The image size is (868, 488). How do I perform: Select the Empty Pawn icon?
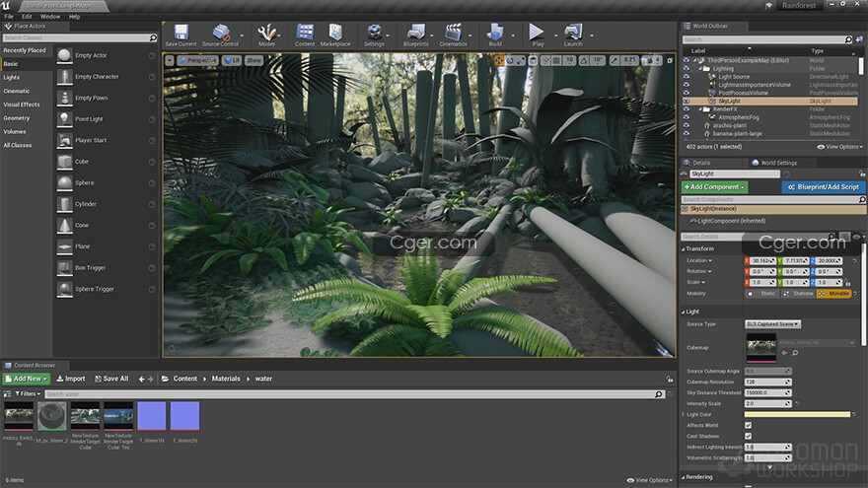coord(65,98)
